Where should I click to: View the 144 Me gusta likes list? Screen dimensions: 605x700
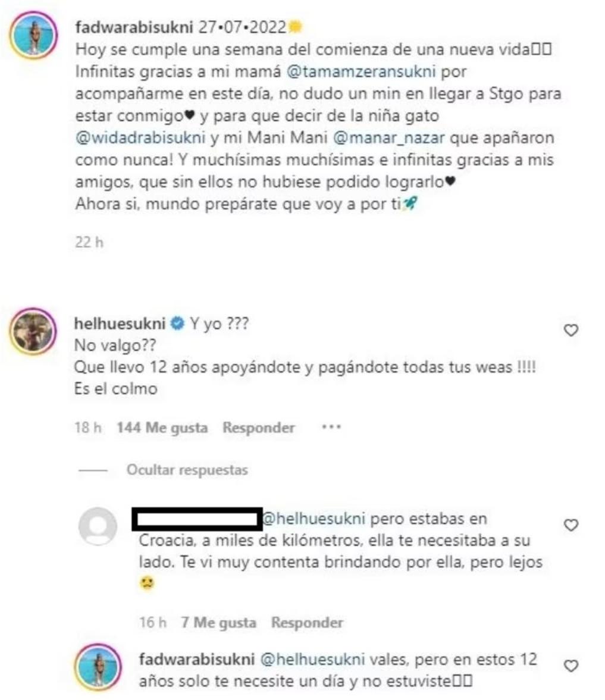162,428
